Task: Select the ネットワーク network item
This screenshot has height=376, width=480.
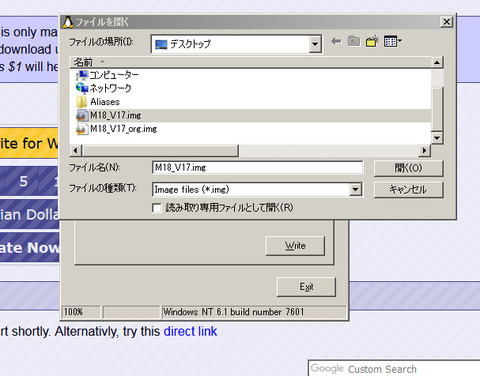Action: (104, 88)
